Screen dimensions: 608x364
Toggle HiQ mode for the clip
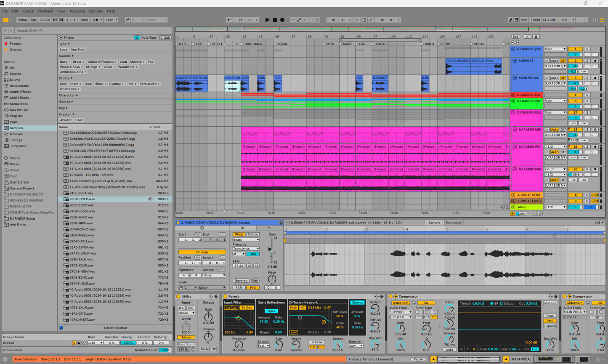pyautogui.click(x=252, y=287)
